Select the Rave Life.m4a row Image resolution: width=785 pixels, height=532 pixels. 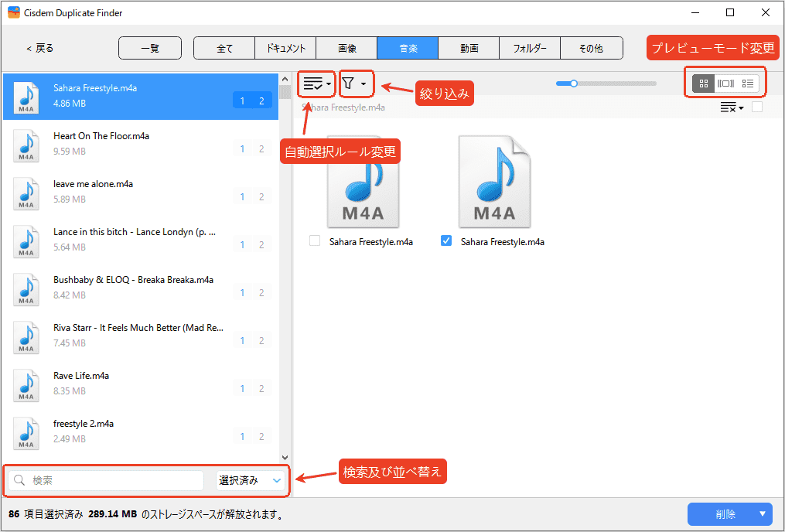point(141,385)
